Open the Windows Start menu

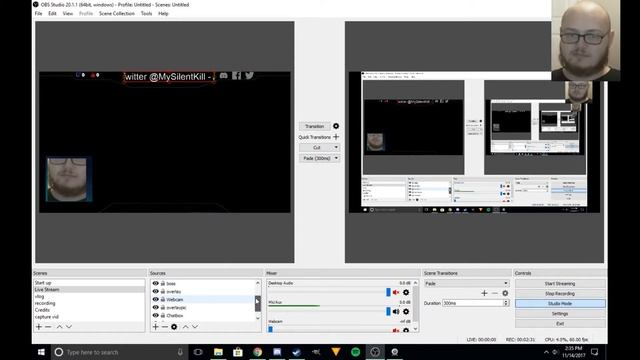pyautogui.click(x=41, y=352)
